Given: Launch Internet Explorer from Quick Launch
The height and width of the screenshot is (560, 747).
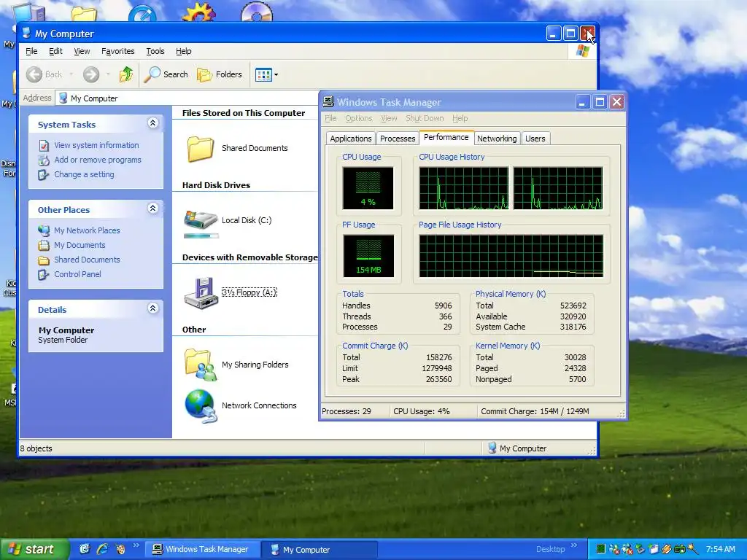Looking at the screenshot, I should (102, 549).
